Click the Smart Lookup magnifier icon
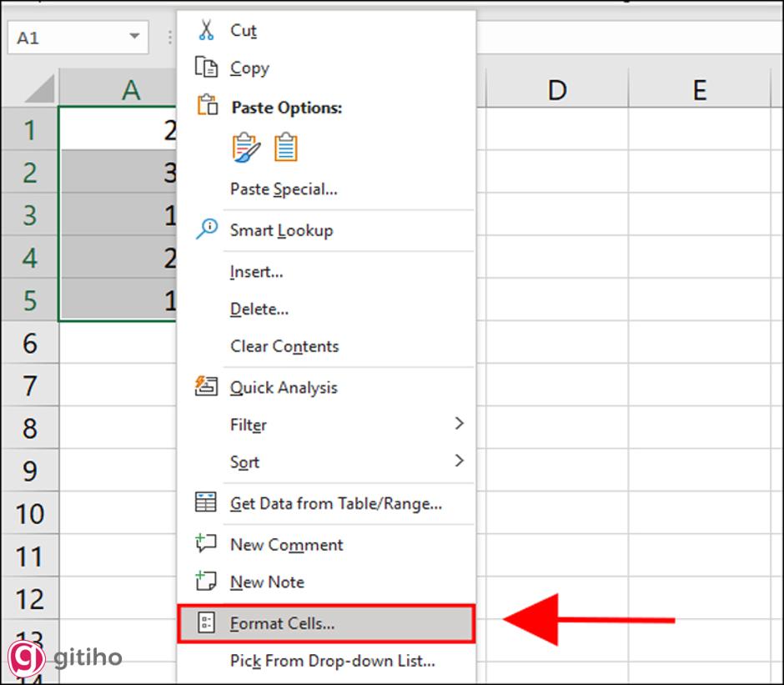 [206, 229]
